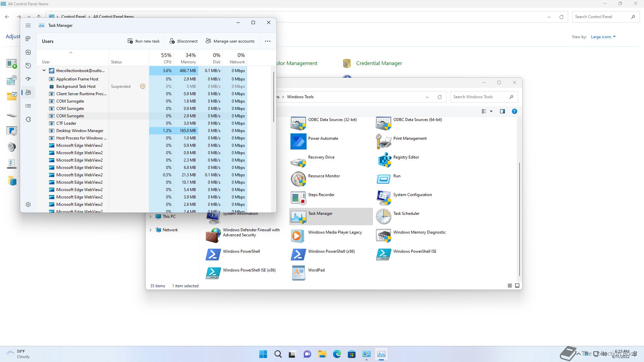Open Registry Editor icon

[x=384, y=160]
